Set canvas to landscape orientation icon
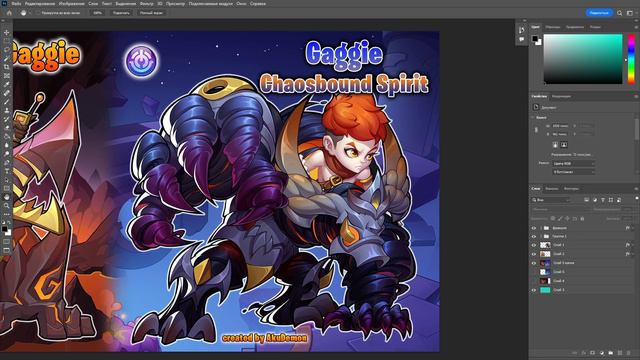The height and width of the screenshot is (360, 640). click(x=564, y=145)
